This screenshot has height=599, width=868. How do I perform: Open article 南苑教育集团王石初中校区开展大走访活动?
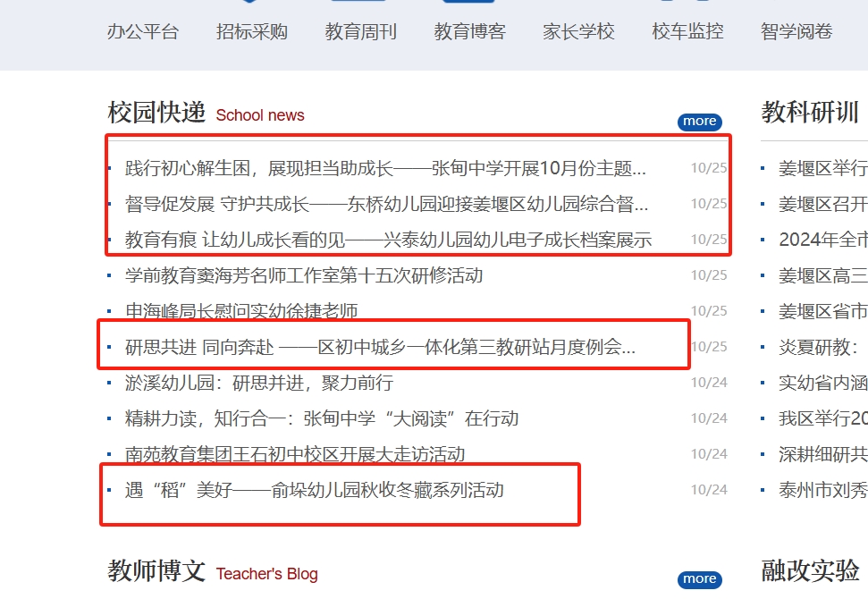[295, 454]
